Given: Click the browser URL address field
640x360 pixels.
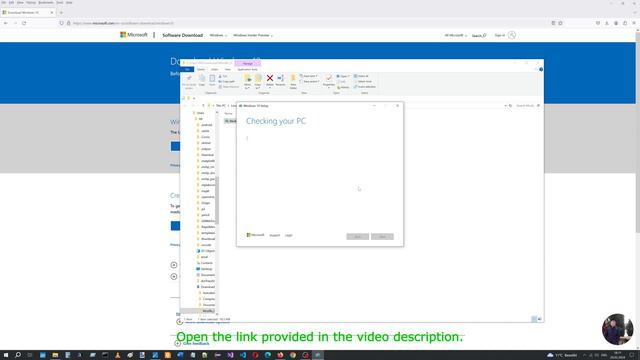Looking at the screenshot, I should pyautogui.click(x=310, y=23).
